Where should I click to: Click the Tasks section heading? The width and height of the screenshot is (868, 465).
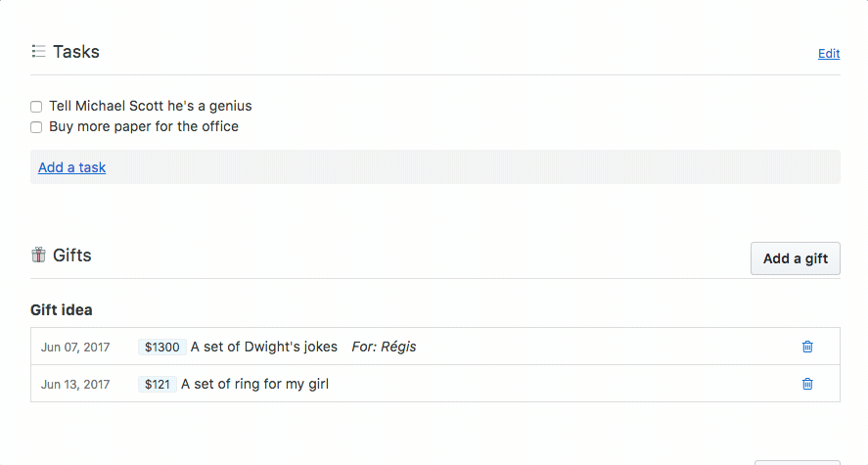(76, 52)
